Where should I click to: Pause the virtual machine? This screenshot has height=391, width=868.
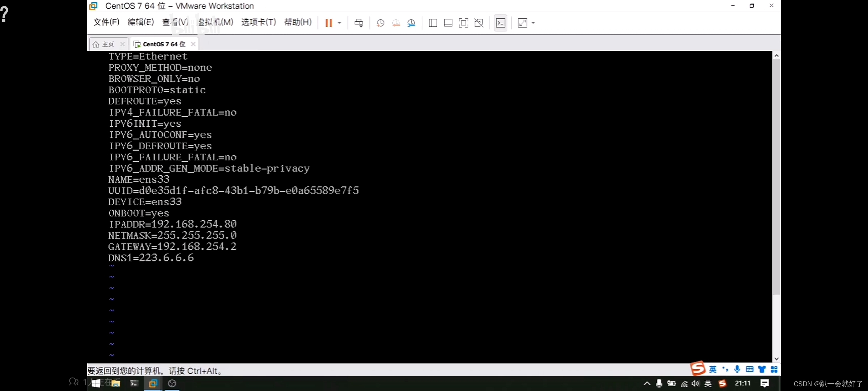(328, 23)
